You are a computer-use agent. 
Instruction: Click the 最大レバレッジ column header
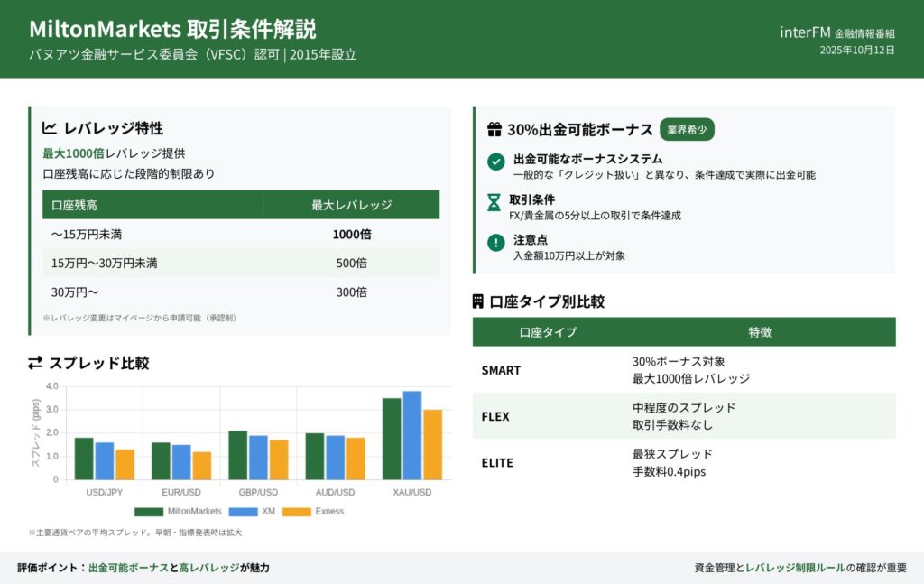[351, 205]
